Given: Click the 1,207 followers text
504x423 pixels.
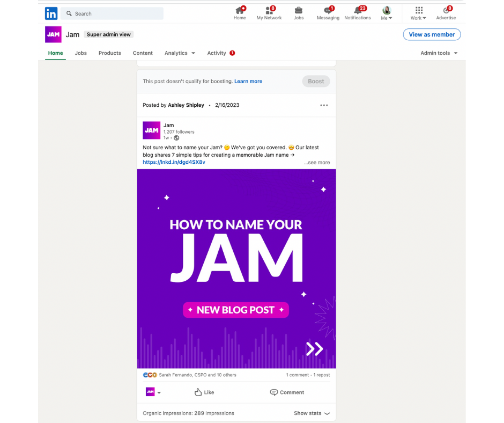Looking at the screenshot, I should (x=179, y=132).
